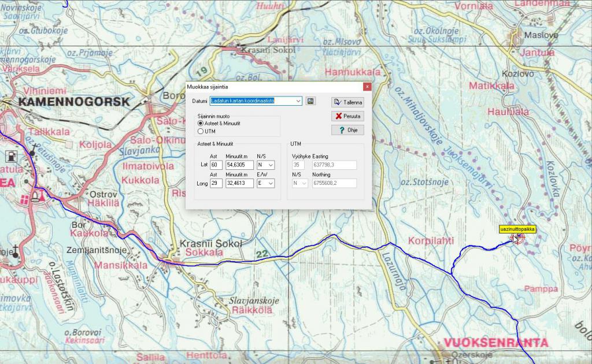Select the UTM position format radio button
This screenshot has height=364, width=592.
coord(201,131)
